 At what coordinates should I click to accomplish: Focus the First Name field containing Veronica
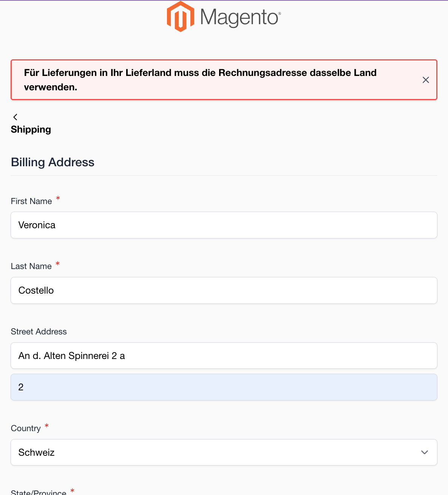coord(224,225)
